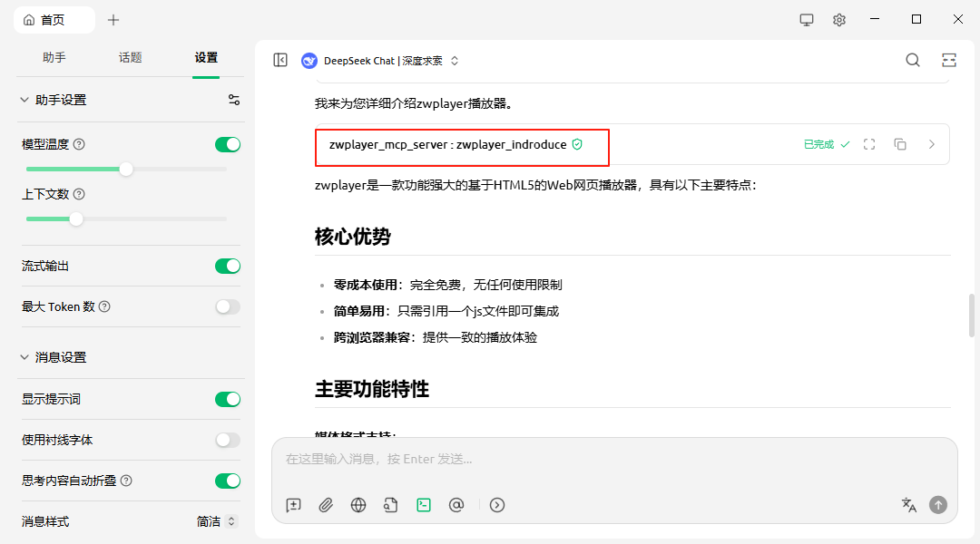The width and height of the screenshot is (980, 544).
Task: Minimize the application window
Action: 875,19
